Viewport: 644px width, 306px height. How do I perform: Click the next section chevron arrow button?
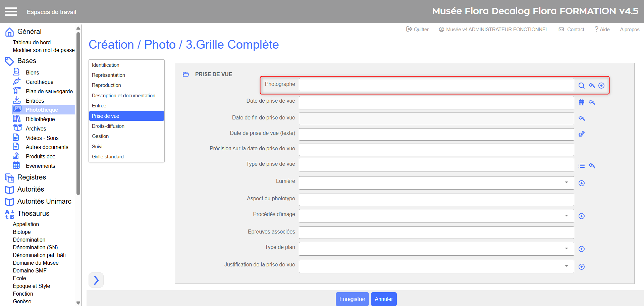(x=96, y=280)
